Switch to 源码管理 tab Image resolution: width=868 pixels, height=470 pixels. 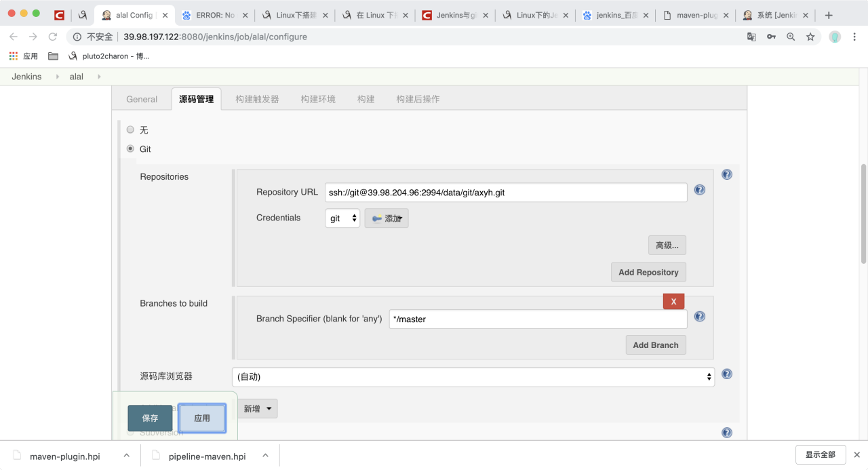(196, 99)
